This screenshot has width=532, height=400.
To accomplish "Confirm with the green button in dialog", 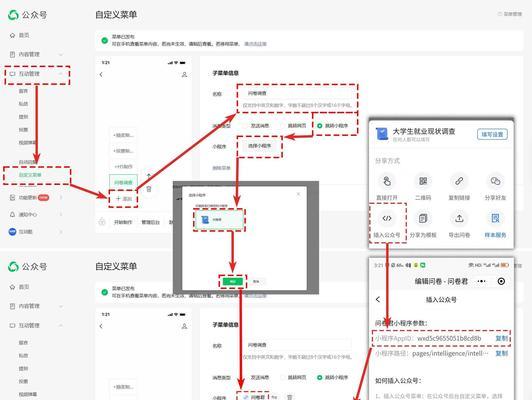I will (233, 282).
